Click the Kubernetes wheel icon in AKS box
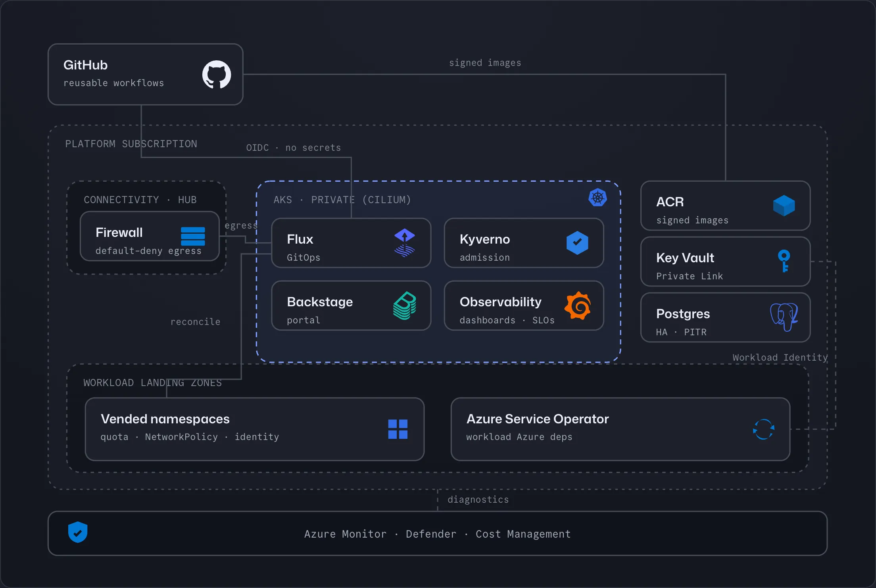 click(597, 198)
